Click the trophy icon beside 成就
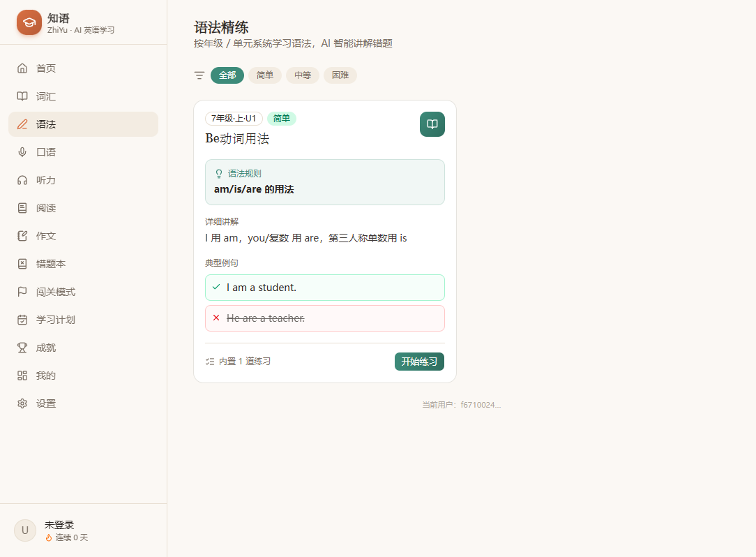 [22, 348]
